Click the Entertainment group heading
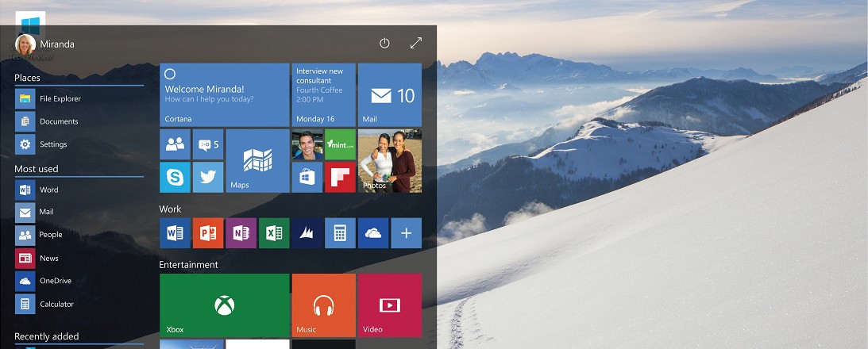Image resolution: width=868 pixels, height=349 pixels. coord(188,265)
